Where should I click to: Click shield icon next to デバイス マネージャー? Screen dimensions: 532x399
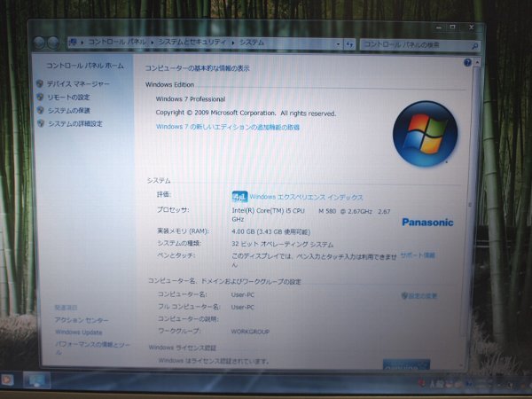(40, 83)
